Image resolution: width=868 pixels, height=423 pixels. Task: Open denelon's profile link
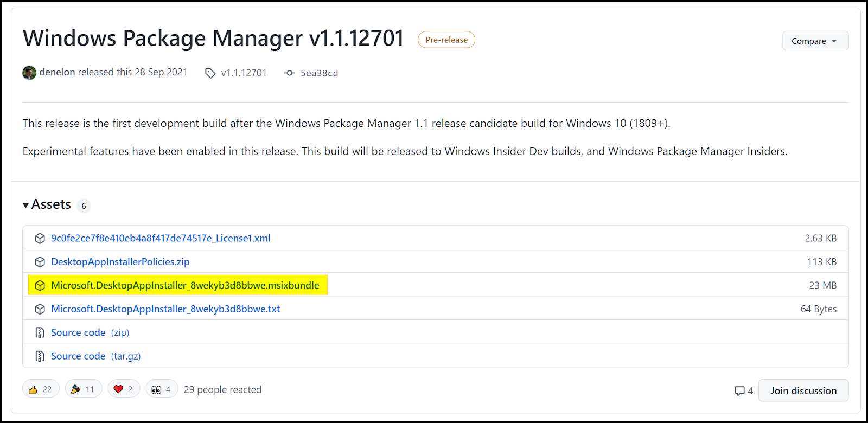tap(57, 72)
